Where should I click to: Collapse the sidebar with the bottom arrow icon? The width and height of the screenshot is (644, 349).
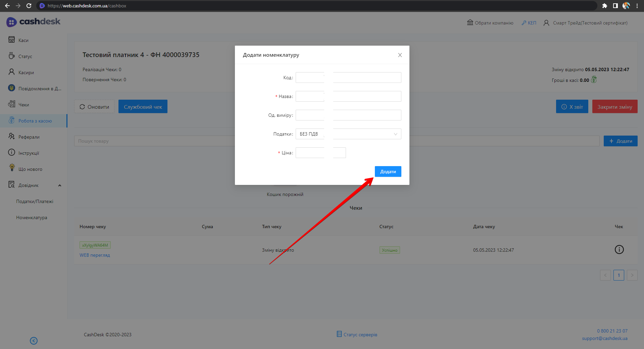34,341
